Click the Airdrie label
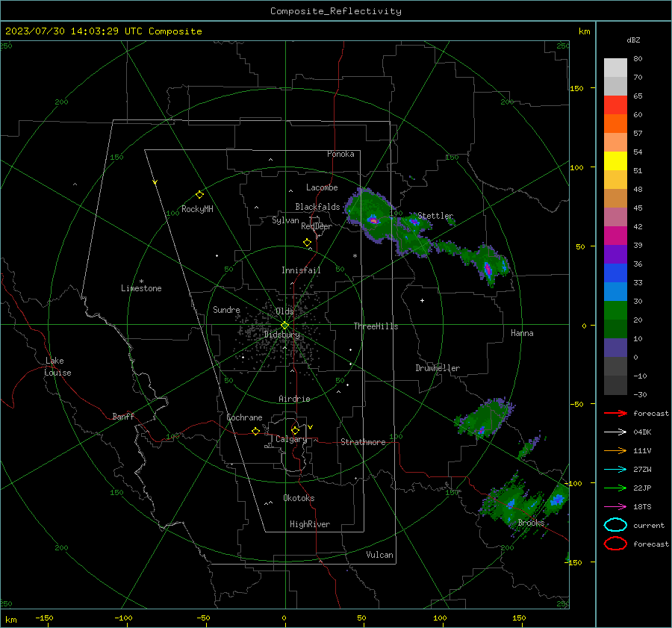The image size is (672, 628). (x=294, y=399)
